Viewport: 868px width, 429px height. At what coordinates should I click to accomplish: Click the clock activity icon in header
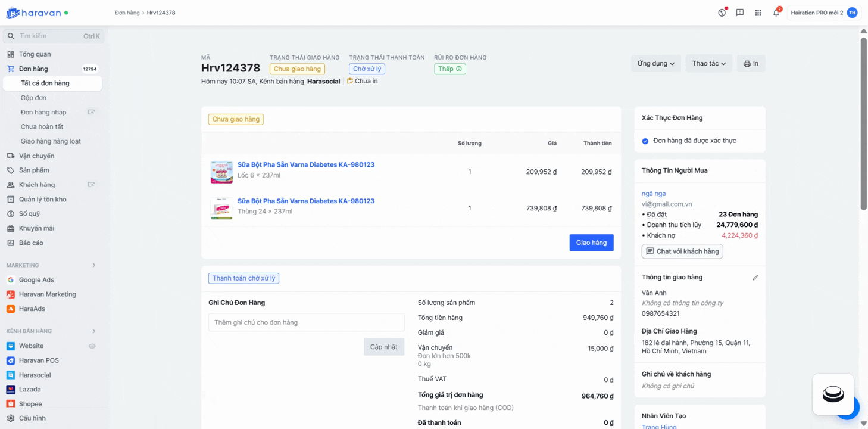tap(722, 13)
